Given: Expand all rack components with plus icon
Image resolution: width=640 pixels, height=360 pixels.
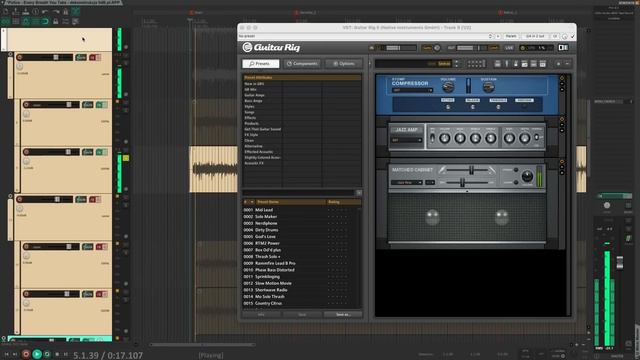Looking at the screenshot, I should (558, 64).
